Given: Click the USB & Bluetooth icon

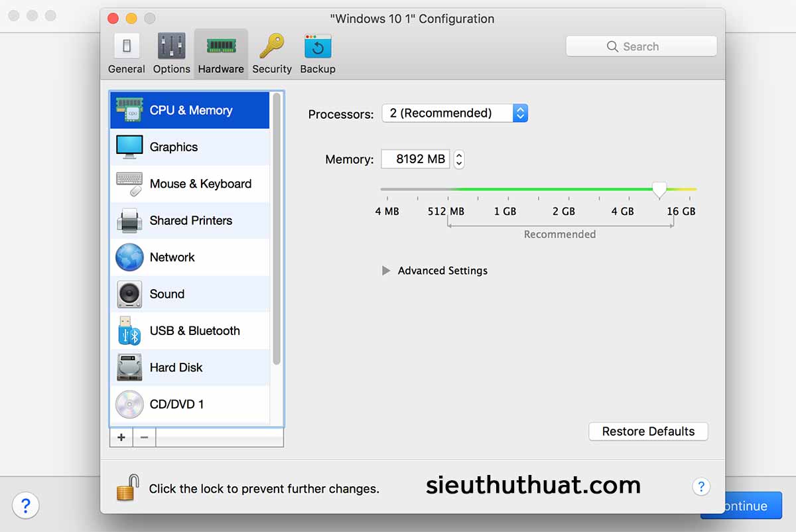Looking at the screenshot, I should click(129, 330).
